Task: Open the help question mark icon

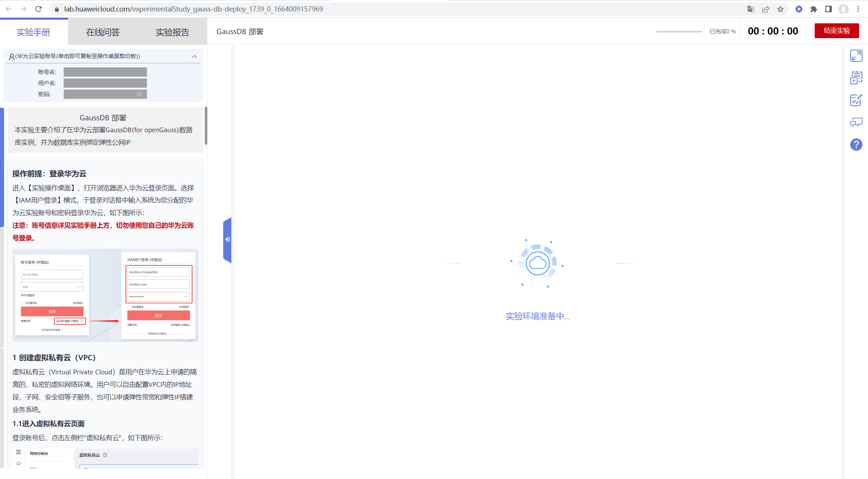Action: (x=856, y=144)
